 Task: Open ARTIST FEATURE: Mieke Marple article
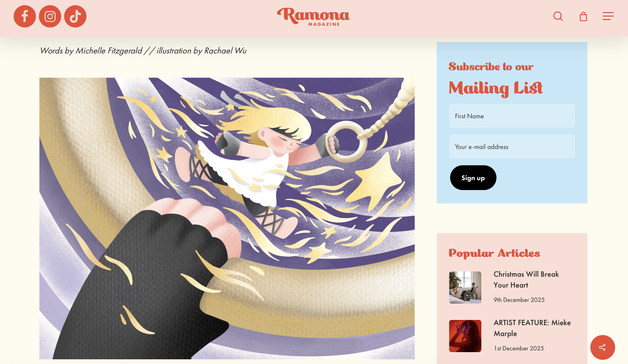pos(532,328)
